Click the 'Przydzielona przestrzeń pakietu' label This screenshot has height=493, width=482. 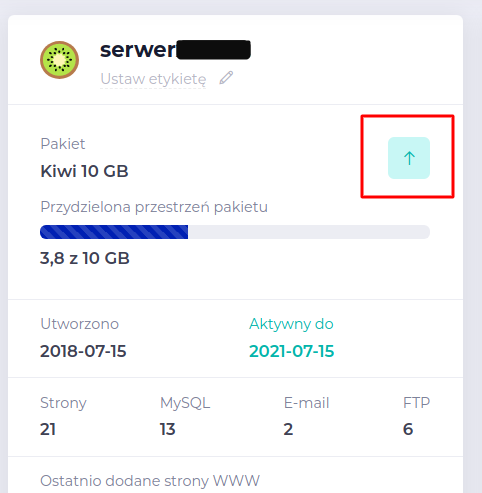154,207
